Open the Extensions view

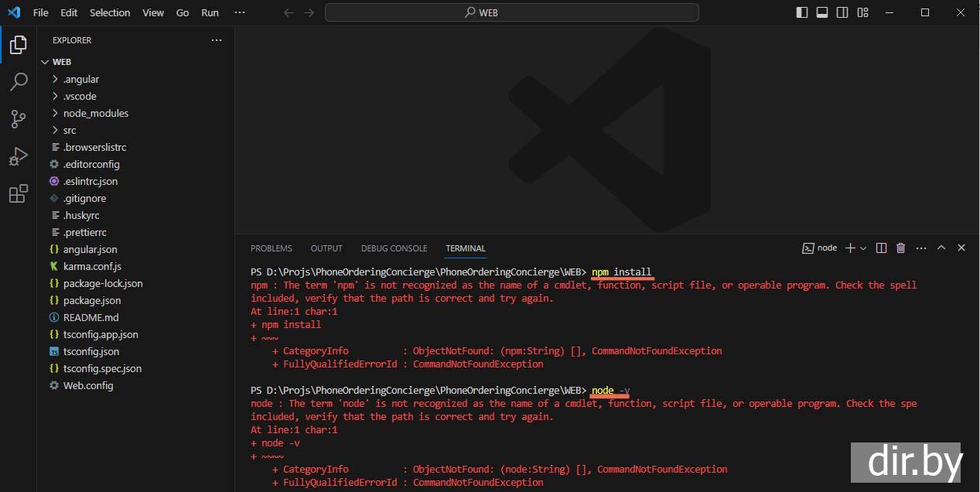click(19, 193)
